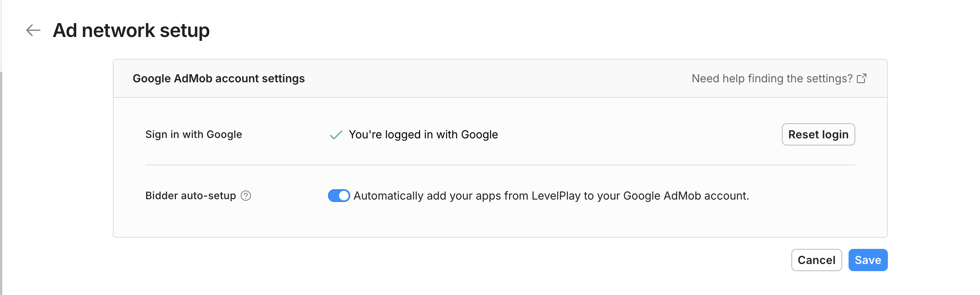
Task: Cancel the ad network setup
Action: click(x=816, y=260)
